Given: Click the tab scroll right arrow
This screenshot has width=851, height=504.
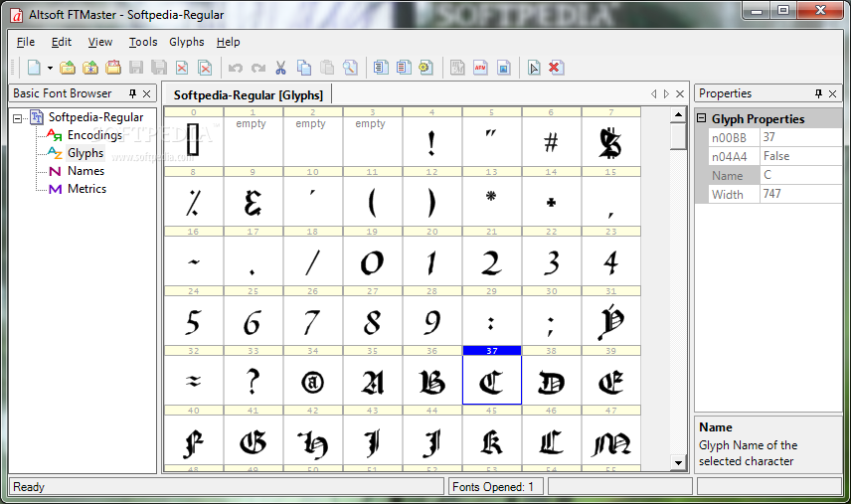Looking at the screenshot, I should (x=666, y=93).
